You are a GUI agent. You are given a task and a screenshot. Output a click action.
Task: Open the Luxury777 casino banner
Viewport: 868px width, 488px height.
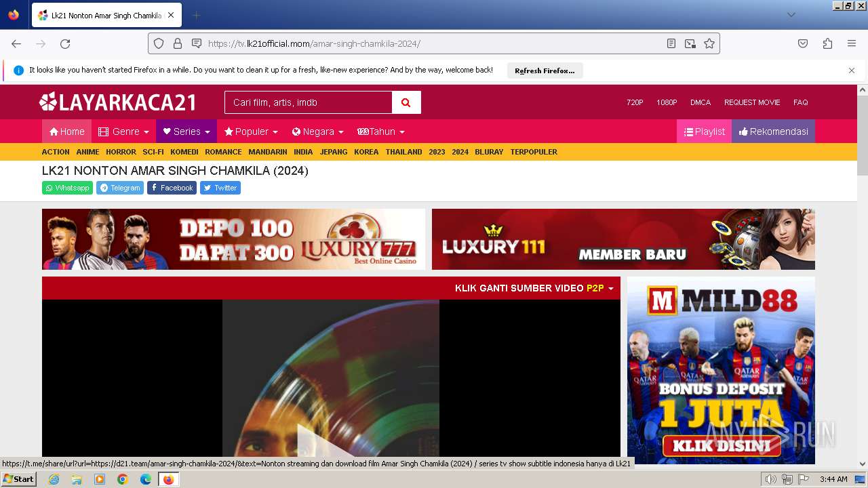pyautogui.click(x=233, y=239)
